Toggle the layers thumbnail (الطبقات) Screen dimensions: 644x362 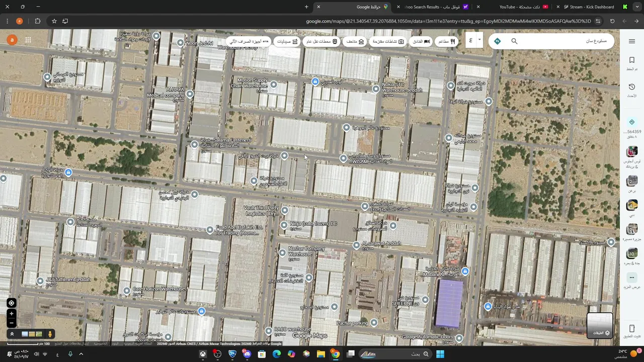600,325
